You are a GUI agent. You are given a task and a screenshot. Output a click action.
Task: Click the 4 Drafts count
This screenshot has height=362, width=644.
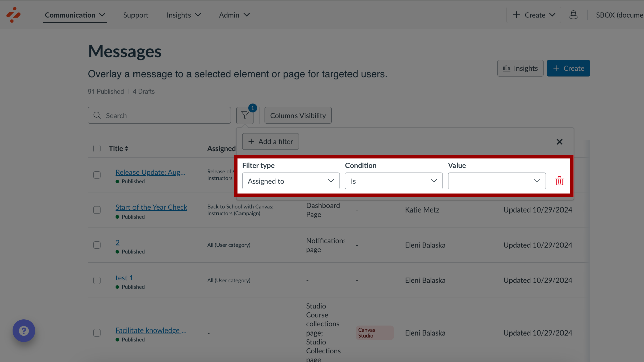[144, 92]
